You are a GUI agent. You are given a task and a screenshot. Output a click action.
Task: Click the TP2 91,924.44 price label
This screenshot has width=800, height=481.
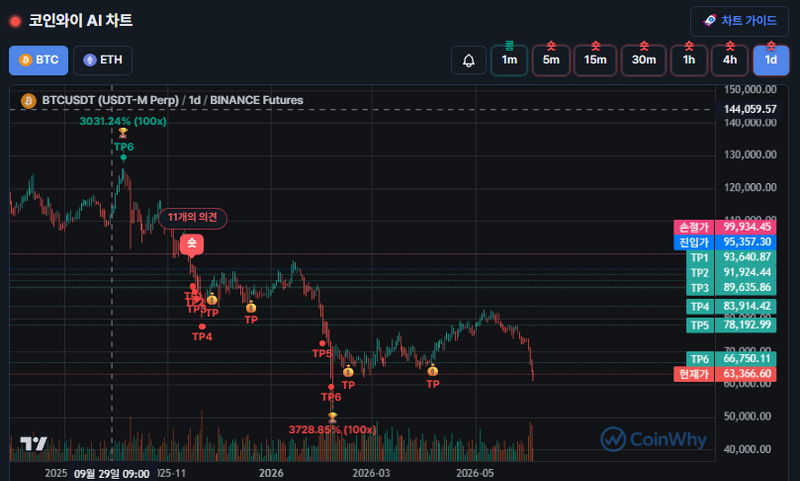[x=731, y=272]
